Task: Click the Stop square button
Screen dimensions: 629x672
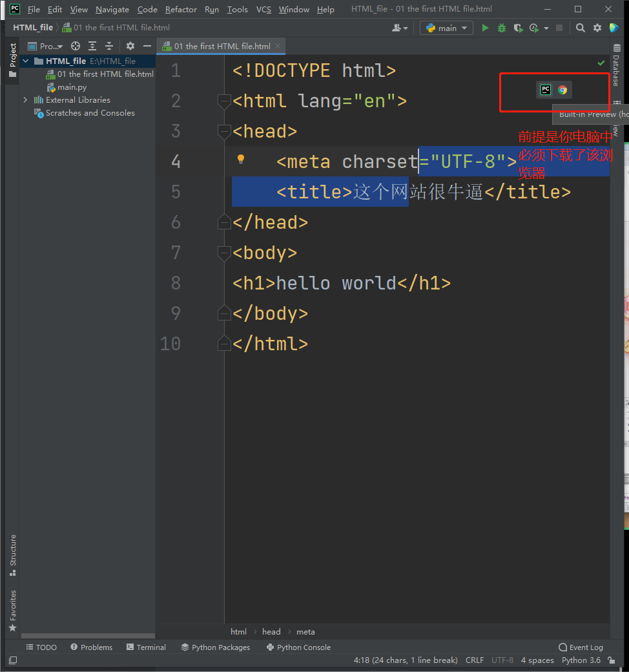Action: (559, 28)
